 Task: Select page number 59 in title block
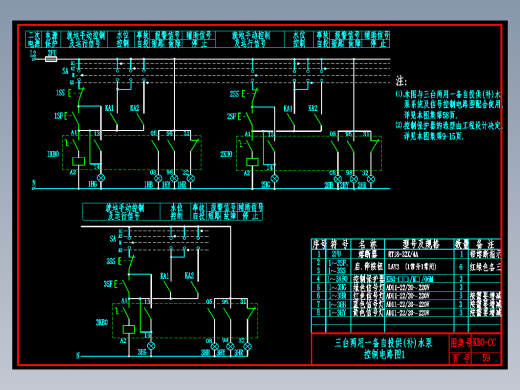point(486,358)
